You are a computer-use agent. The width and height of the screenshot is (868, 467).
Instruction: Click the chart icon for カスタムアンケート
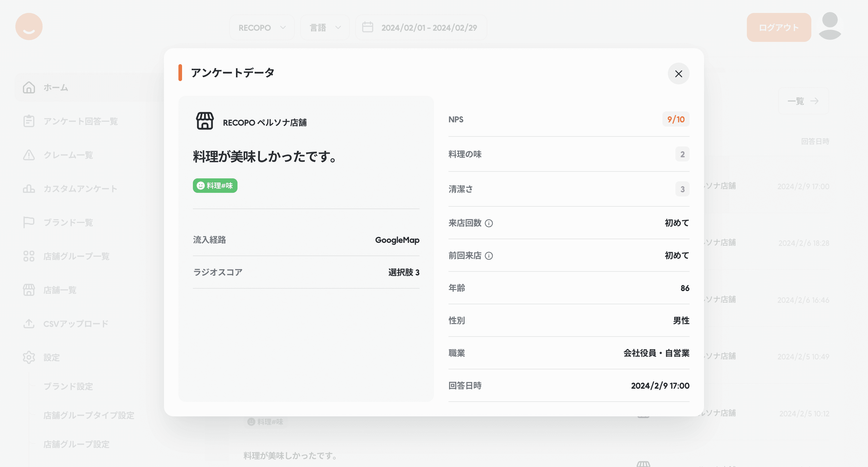pyautogui.click(x=29, y=189)
